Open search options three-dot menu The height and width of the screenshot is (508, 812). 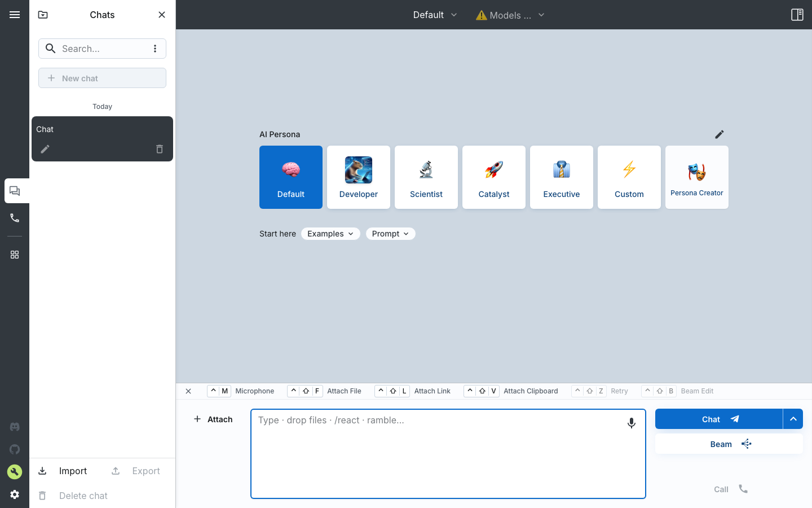pyautogui.click(x=155, y=49)
